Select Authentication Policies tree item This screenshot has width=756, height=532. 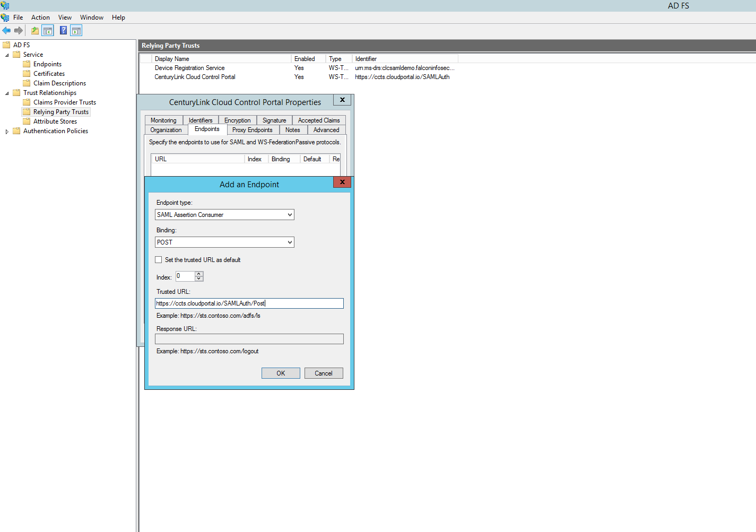click(56, 131)
